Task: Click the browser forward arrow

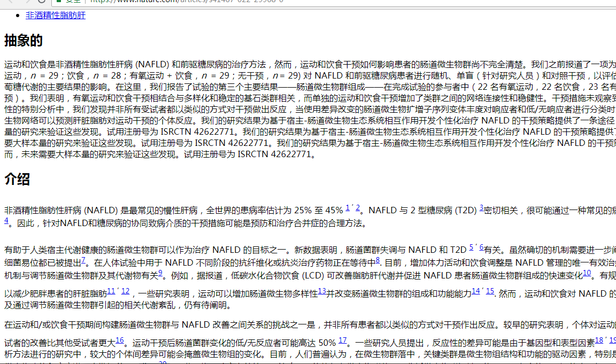Action: tap(26, 2)
